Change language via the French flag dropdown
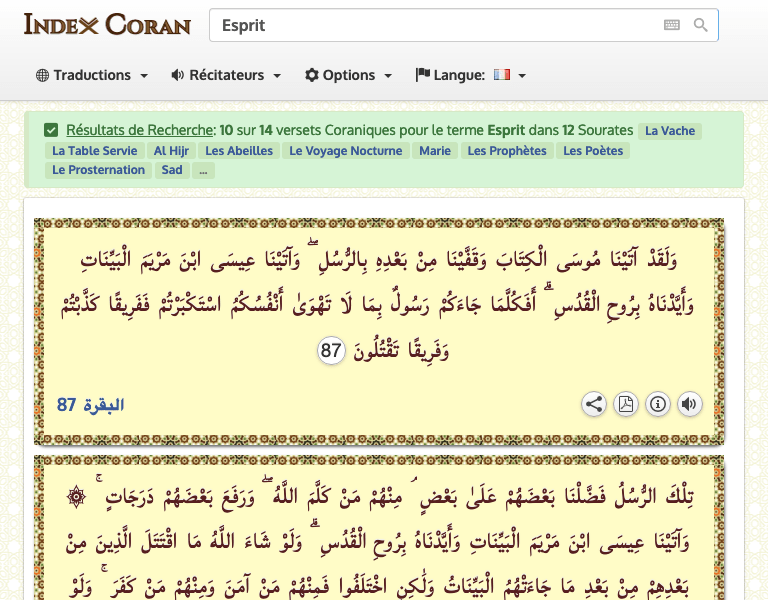The width and height of the screenshot is (768, 600). [x=471, y=75]
